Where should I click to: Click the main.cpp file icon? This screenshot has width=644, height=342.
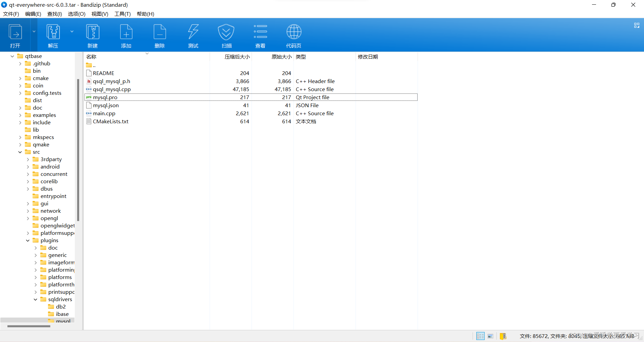click(x=89, y=113)
